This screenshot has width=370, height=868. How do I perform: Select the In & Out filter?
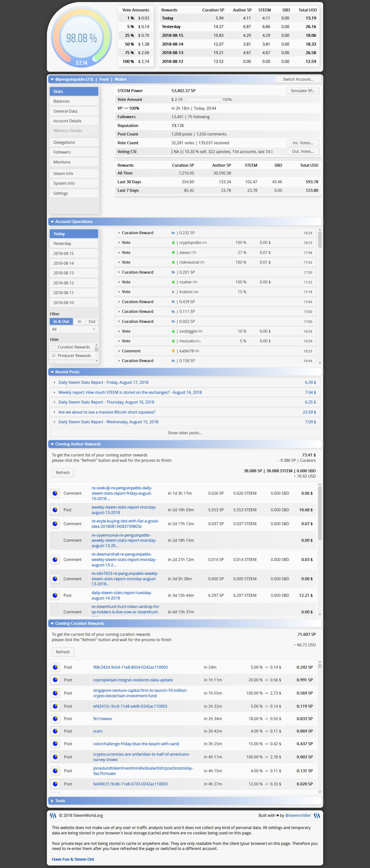point(61,321)
